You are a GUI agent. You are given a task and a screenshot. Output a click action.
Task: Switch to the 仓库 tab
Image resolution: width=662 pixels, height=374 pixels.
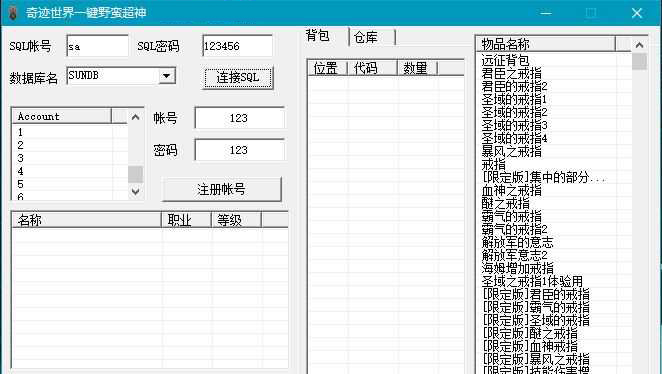[372, 37]
